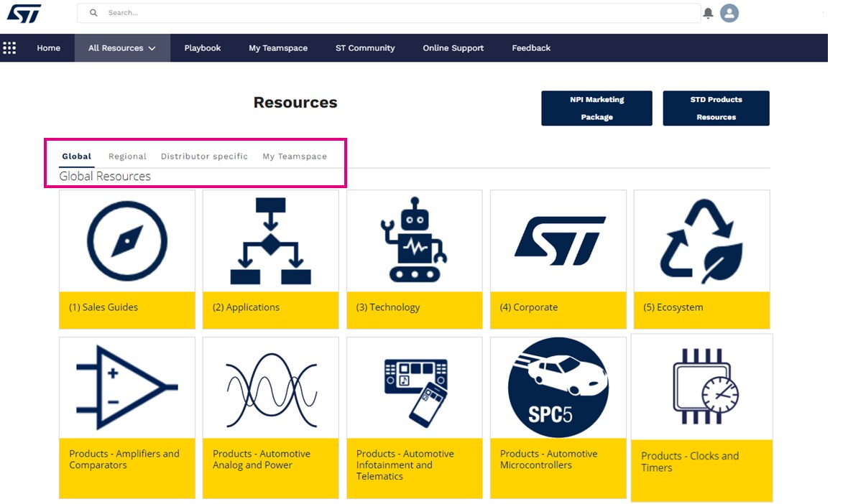Open Applications flowchart icon tile

270,241
